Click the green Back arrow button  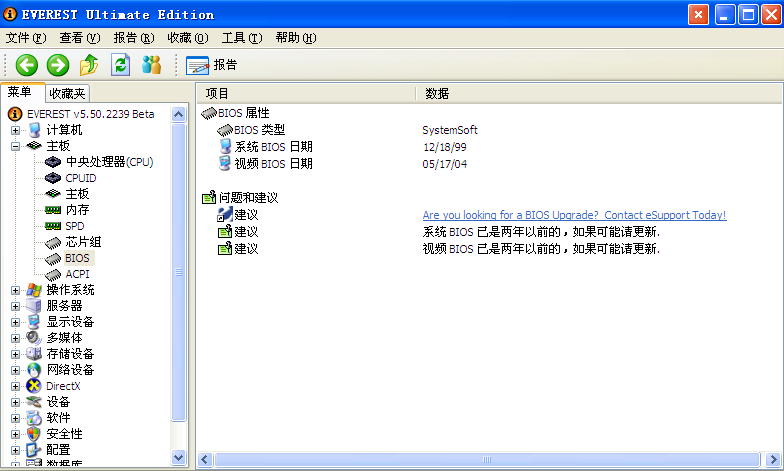(x=26, y=65)
